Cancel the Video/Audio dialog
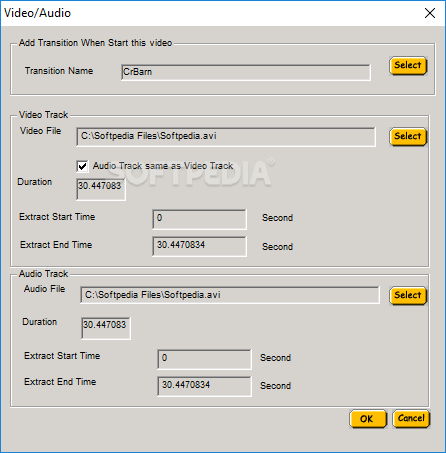Screen dimensions: 446x453 411,418
